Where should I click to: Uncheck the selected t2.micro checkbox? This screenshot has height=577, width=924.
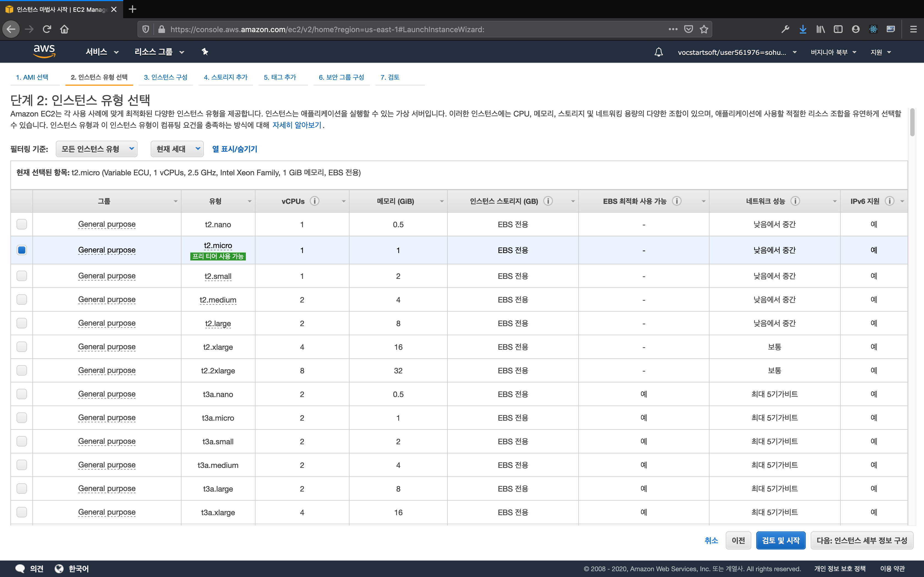pyautogui.click(x=22, y=250)
